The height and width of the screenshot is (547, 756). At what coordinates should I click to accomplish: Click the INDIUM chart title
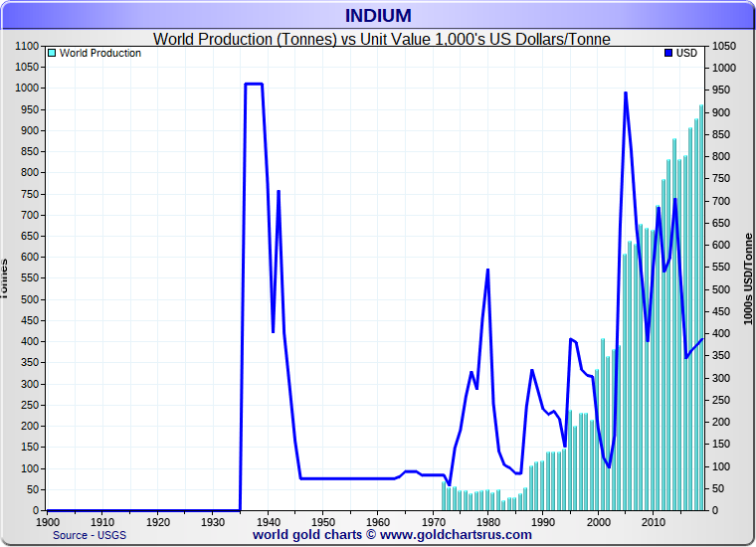click(377, 15)
